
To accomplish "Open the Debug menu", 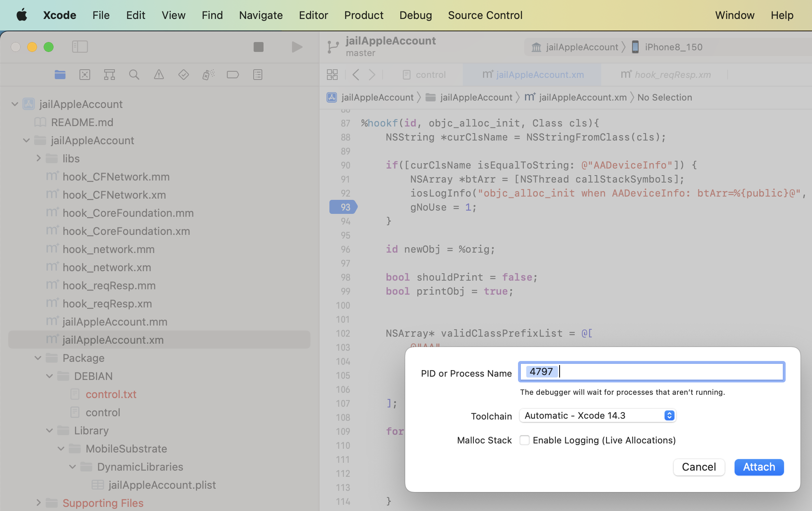I will 415,15.
